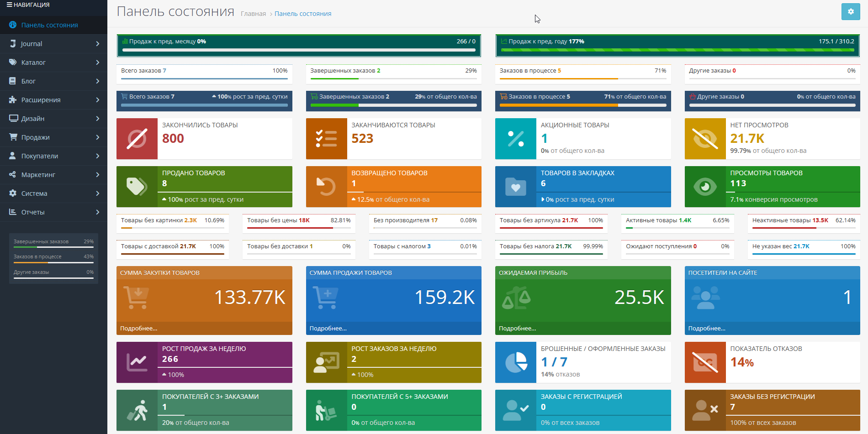The image size is (868, 434).
Task: Open Расширения via the puzzle icon
Action: [x=13, y=99]
